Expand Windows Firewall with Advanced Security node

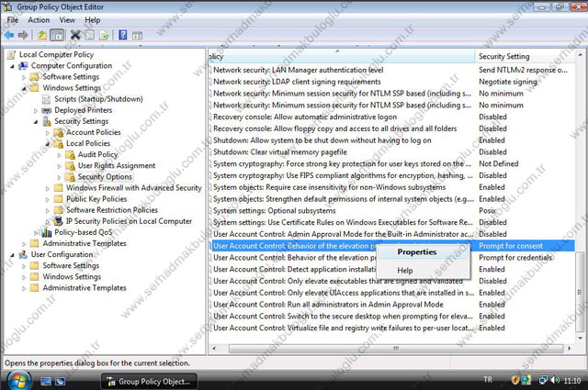coord(47,188)
